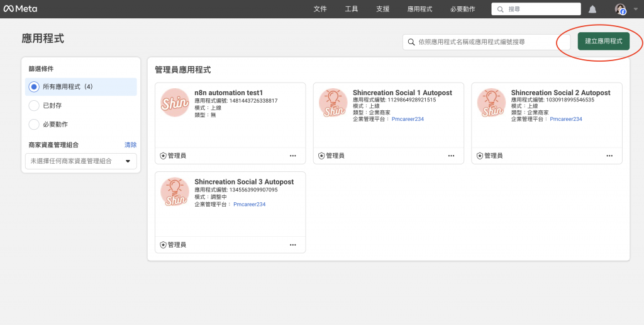Image resolution: width=644 pixels, height=325 pixels.
Task: Focus the app name or ID search field
Action: pyautogui.click(x=486, y=42)
